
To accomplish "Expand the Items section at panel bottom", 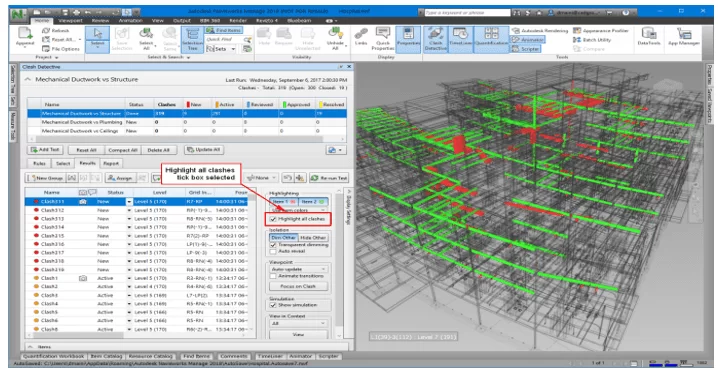I will (30, 347).
